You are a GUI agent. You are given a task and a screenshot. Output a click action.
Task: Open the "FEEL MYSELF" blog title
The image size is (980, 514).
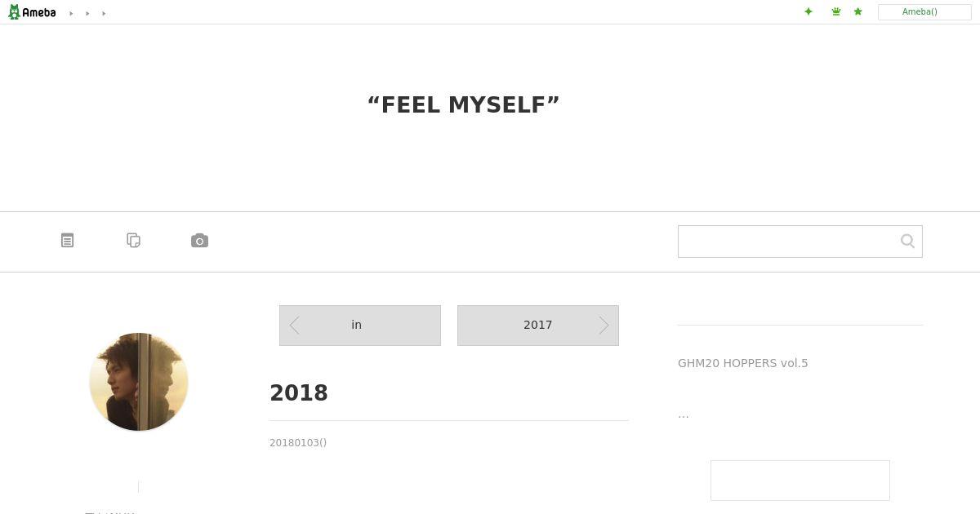click(x=464, y=105)
